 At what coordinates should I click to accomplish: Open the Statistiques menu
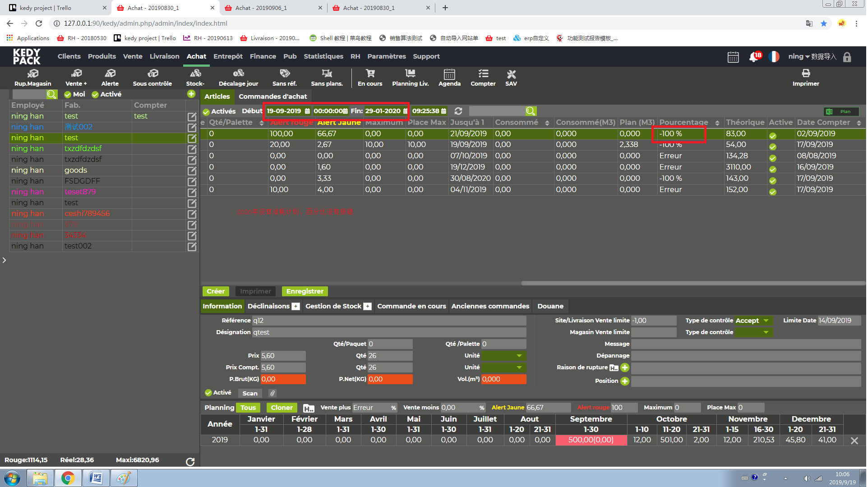point(323,56)
